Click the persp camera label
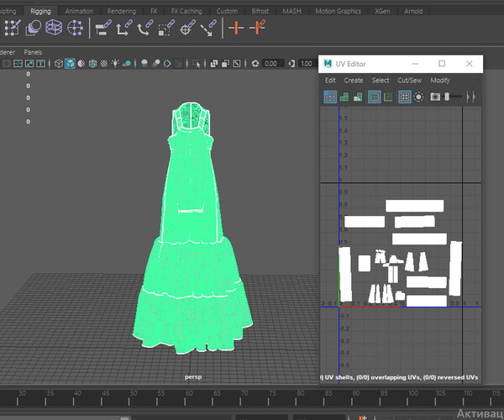The height and width of the screenshot is (420, 504). click(193, 377)
